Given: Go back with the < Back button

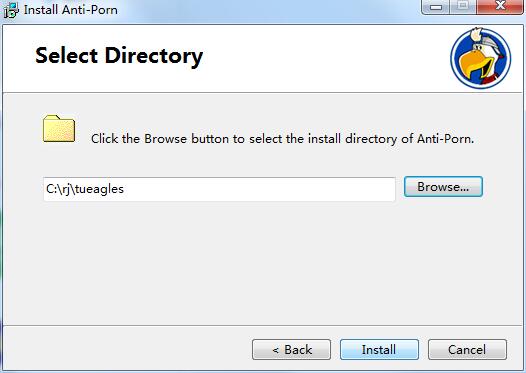Looking at the screenshot, I should pos(292,350).
